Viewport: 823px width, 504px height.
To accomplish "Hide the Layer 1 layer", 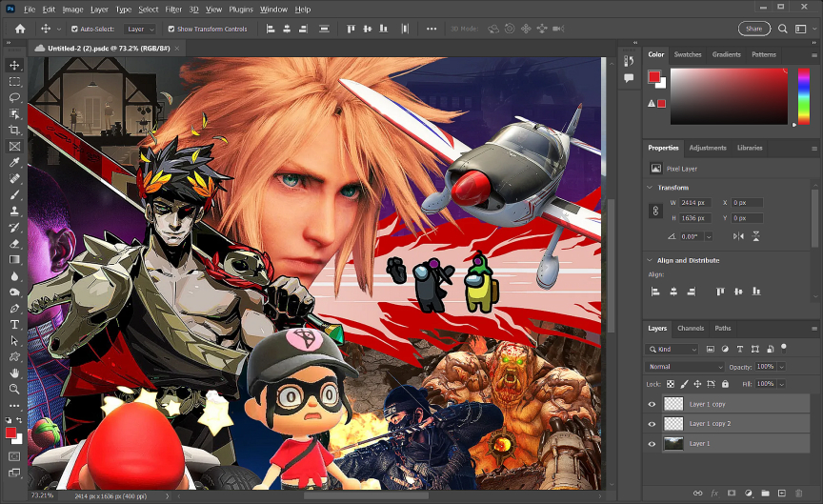I will 652,444.
